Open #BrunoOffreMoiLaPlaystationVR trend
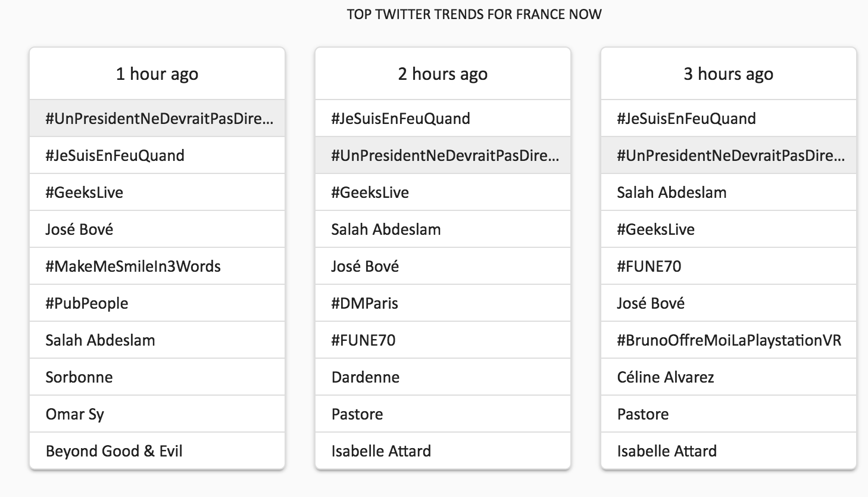 tap(729, 340)
